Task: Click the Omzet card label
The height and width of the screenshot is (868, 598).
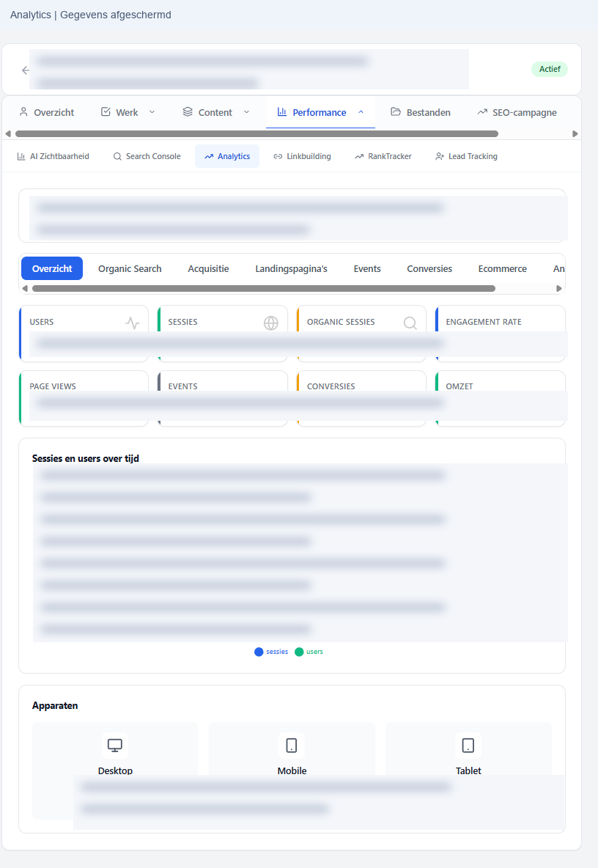Action: click(x=459, y=386)
